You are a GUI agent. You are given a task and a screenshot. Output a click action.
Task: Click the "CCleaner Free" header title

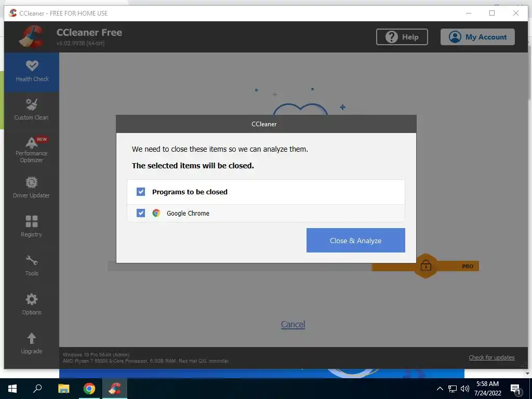tap(89, 32)
